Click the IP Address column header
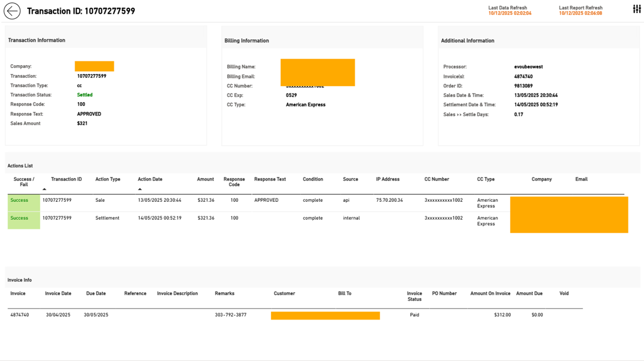 388,180
